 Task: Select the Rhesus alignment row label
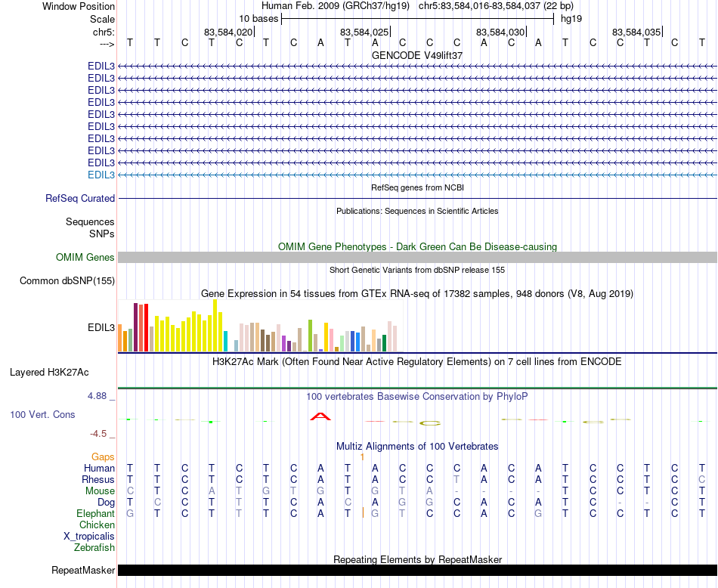pyautogui.click(x=98, y=479)
